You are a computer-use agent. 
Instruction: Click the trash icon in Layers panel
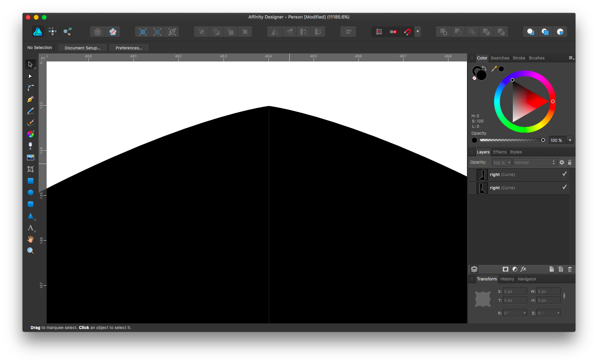tap(570, 269)
